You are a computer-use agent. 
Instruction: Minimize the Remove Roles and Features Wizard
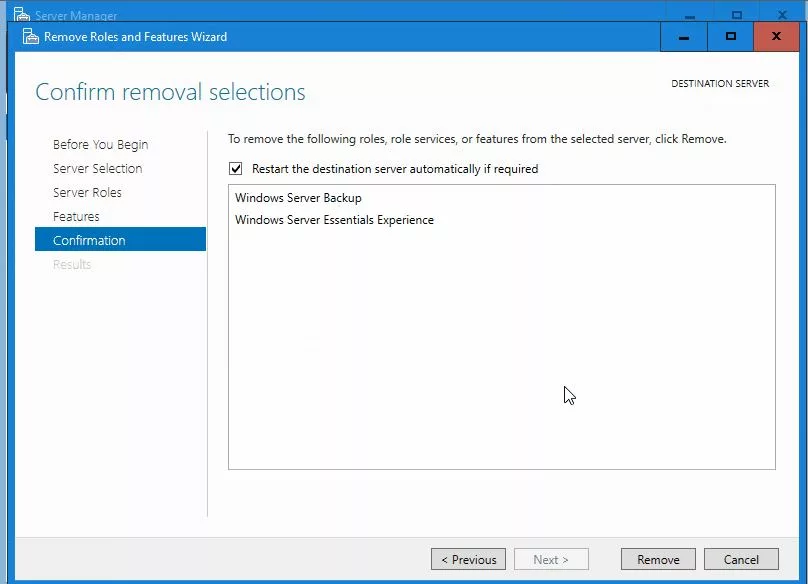pos(684,37)
